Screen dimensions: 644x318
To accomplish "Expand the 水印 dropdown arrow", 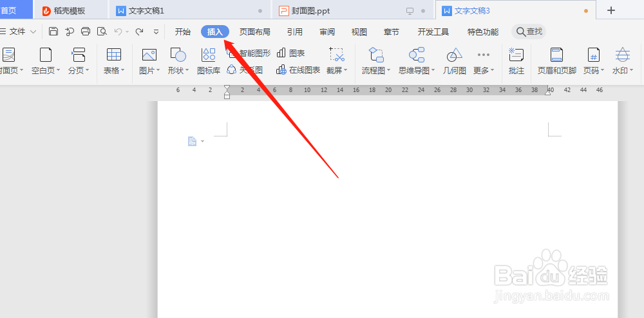I will coord(631,70).
